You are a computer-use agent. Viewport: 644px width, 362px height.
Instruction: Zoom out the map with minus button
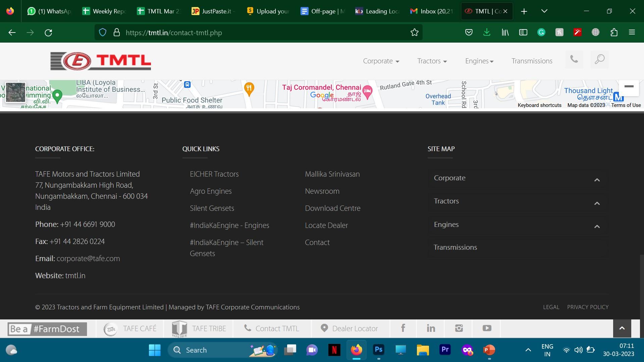(x=629, y=86)
